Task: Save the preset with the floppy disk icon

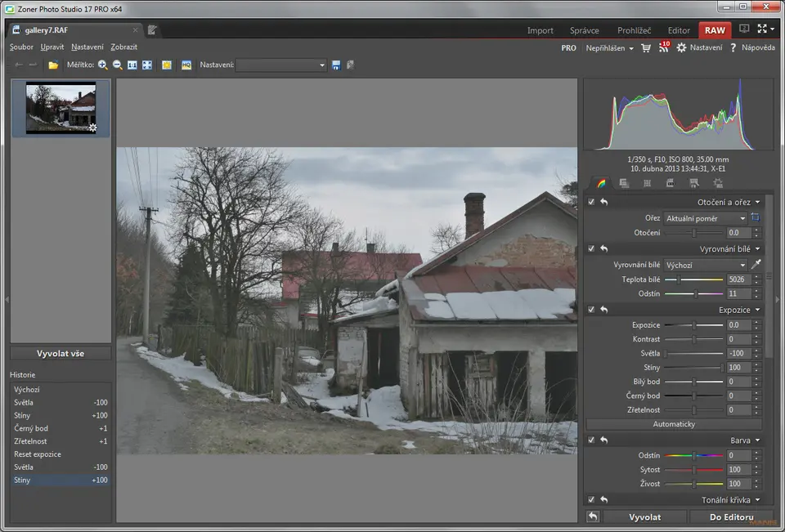Action: pyautogui.click(x=336, y=65)
